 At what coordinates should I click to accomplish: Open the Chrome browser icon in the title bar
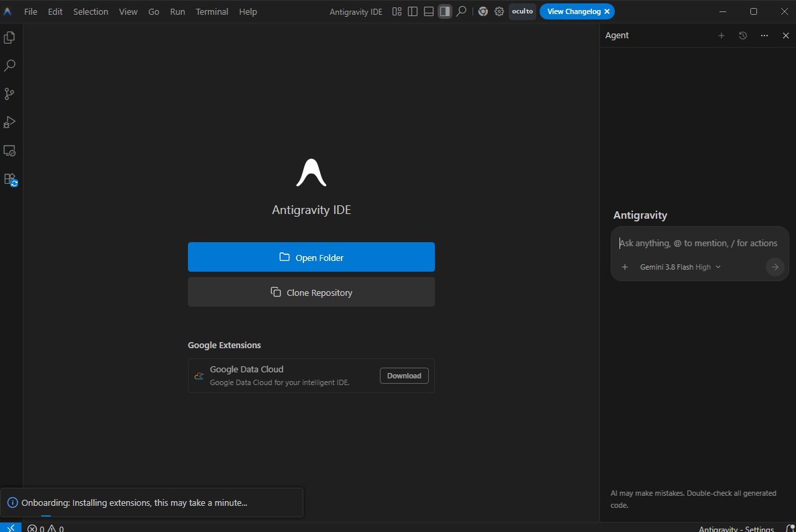pos(483,11)
